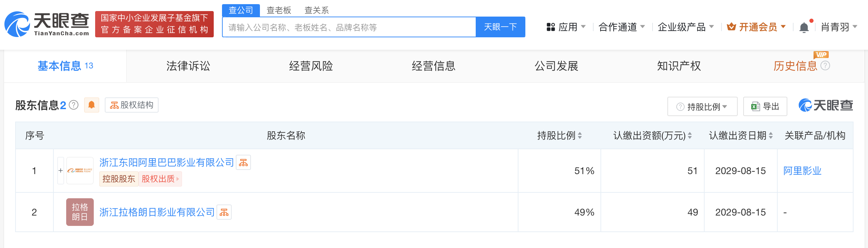This screenshot has width=868, height=248.
Task: Click the question mark icon beside 股东信息
Action: pos(73,105)
